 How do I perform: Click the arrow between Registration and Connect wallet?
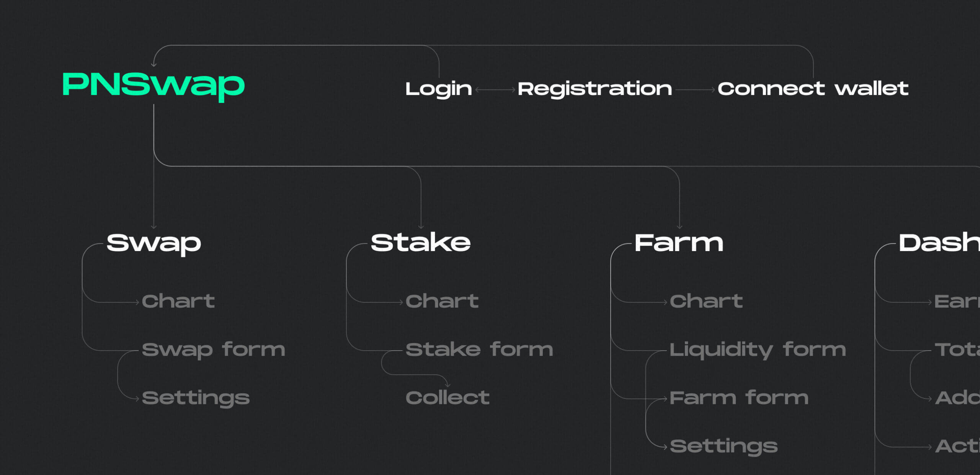click(x=695, y=90)
